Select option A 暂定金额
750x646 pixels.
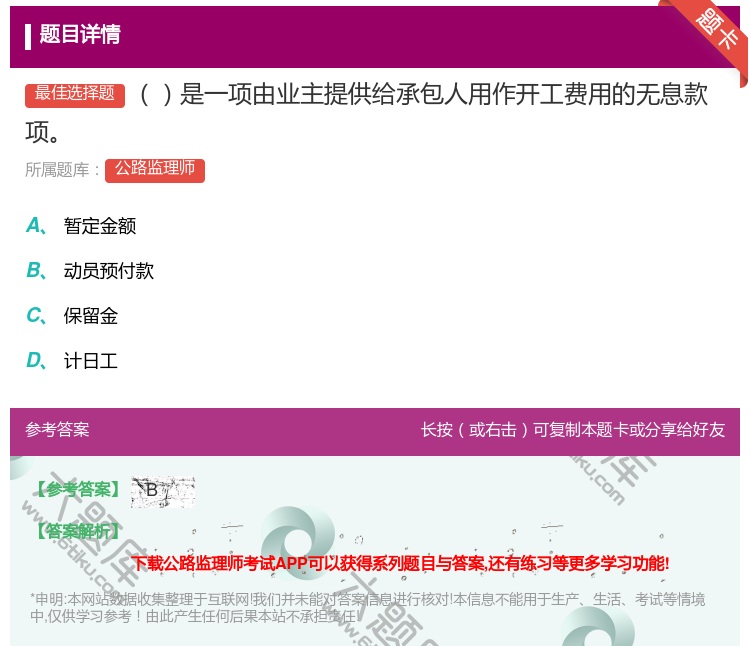click(99, 226)
